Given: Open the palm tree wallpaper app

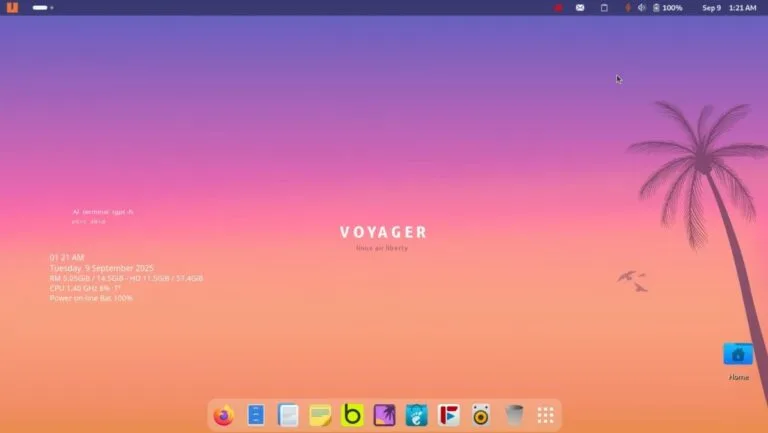Looking at the screenshot, I should tap(384, 415).
